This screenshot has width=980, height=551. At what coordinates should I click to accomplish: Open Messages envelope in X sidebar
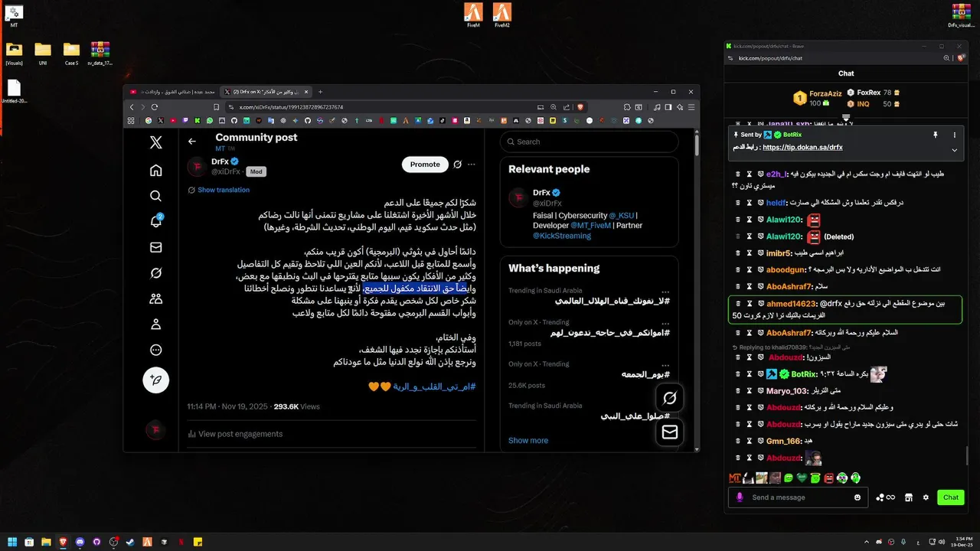pos(156,247)
